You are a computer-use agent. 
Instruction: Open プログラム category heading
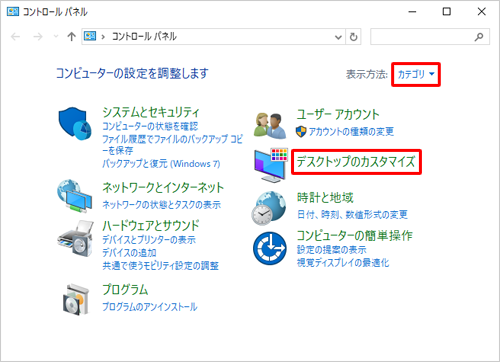tap(125, 290)
